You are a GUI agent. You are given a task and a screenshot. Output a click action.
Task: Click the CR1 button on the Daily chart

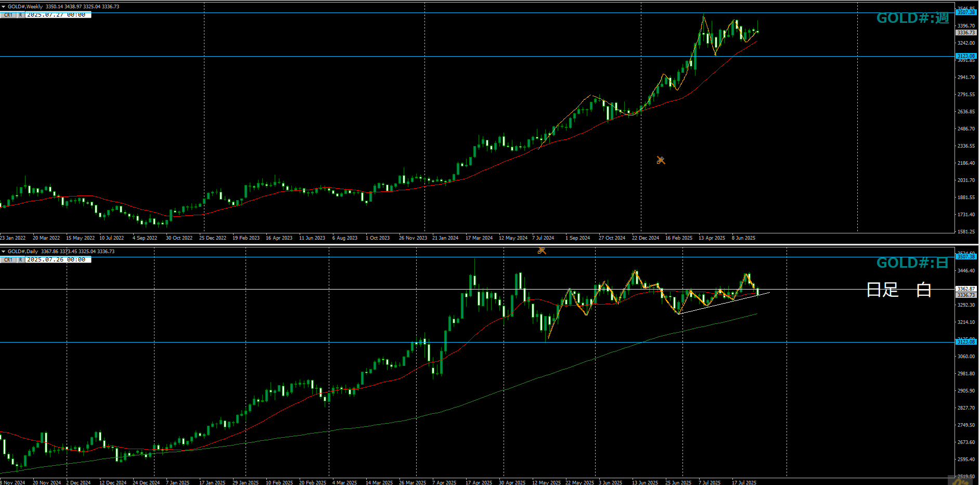coord(8,260)
